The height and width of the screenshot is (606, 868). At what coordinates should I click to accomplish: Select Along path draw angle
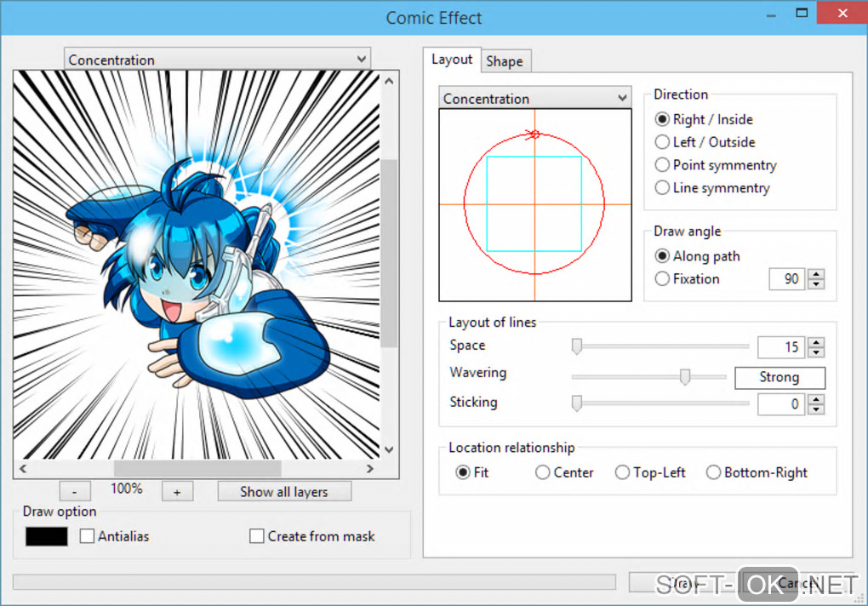tap(698, 255)
